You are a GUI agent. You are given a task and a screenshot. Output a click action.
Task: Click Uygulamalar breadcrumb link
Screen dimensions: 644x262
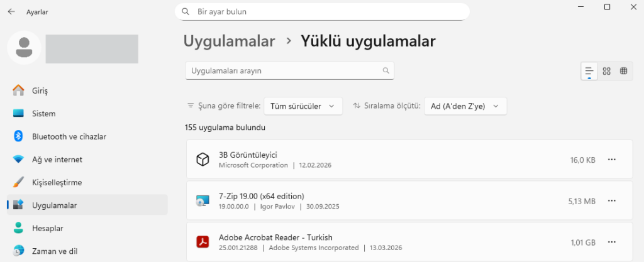[x=229, y=41]
